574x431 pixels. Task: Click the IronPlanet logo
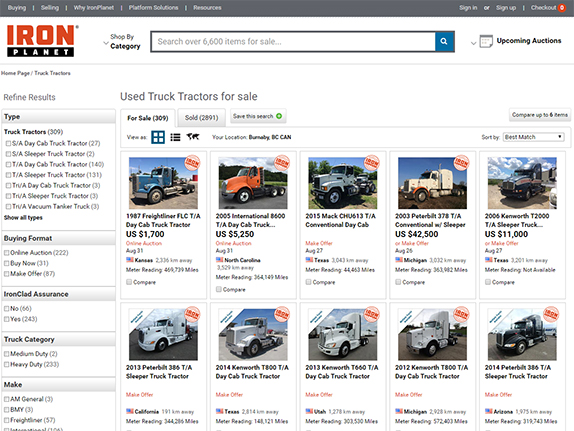pos(42,41)
